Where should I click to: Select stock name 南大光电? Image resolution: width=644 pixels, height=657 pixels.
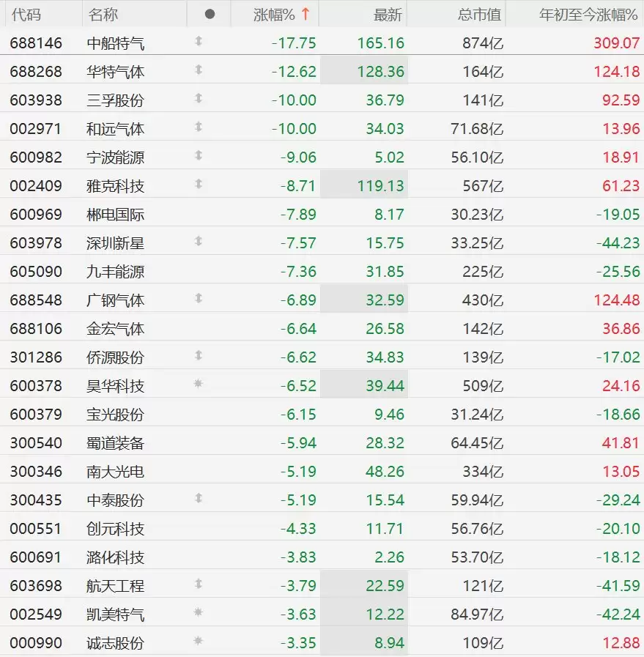click(116, 472)
